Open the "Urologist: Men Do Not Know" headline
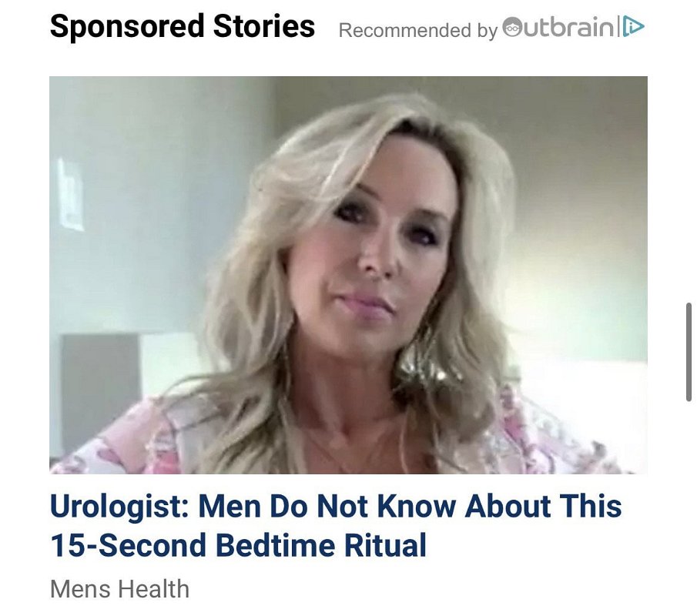 [x=336, y=525]
